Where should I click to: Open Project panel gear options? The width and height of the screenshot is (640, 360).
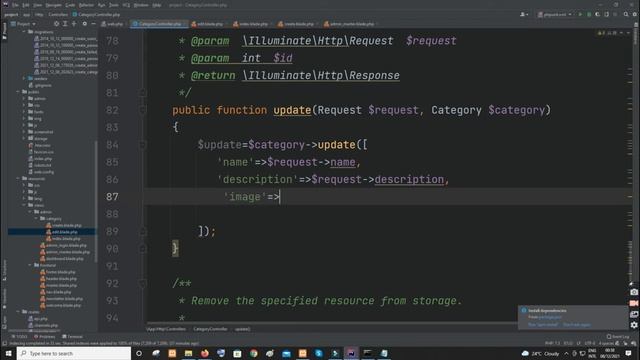(x=84, y=24)
